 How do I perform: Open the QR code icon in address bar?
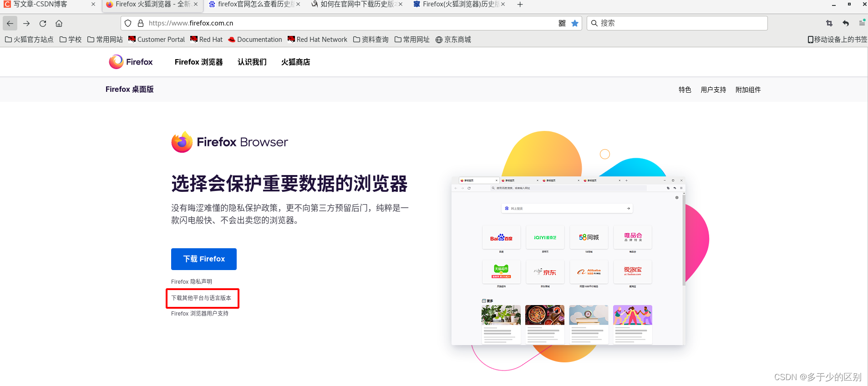click(x=562, y=23)
